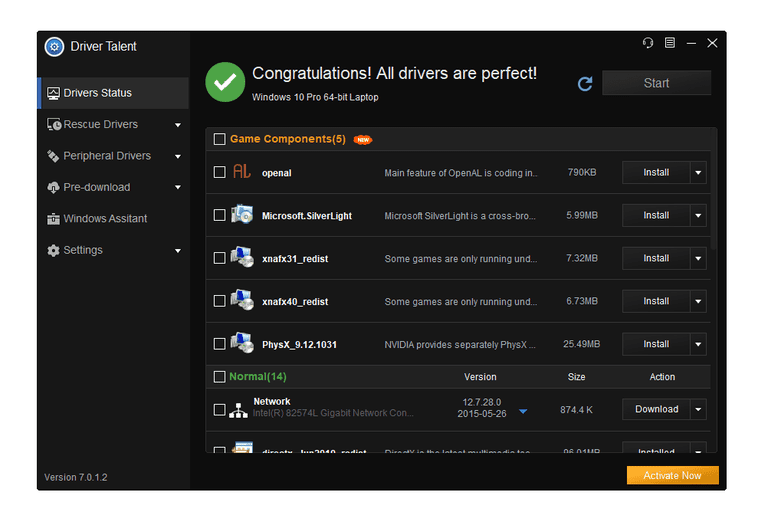Install the xnafx40_redist component
768x512 pixels.
[656, 301]
